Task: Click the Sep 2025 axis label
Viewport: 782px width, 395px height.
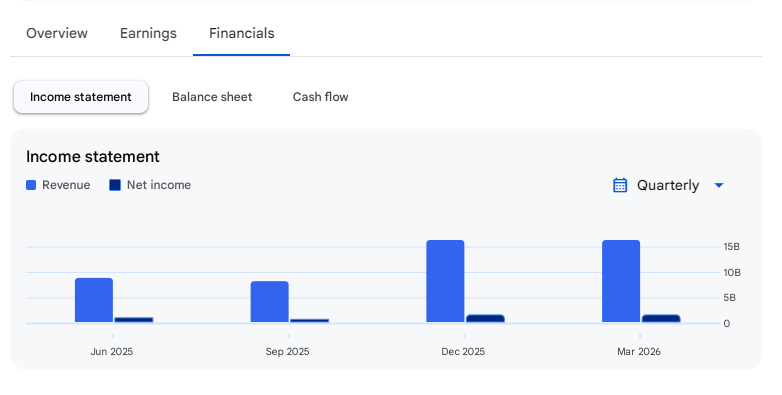Action: click(x=287, y=352)
